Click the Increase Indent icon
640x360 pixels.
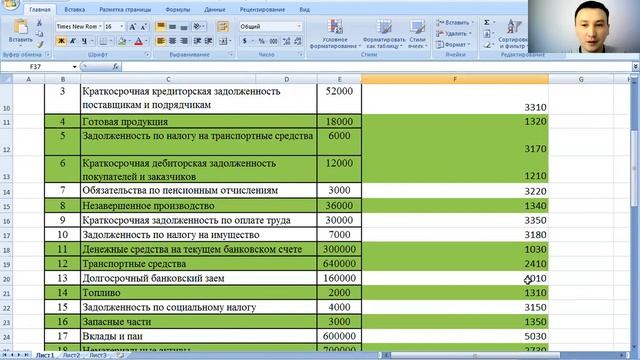209,41
